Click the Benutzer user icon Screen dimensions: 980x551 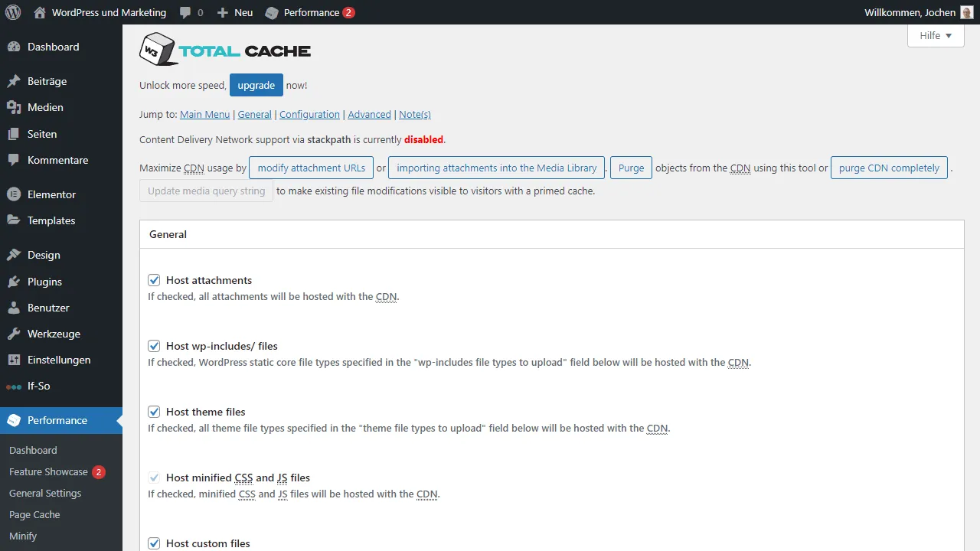pos(14,308)
